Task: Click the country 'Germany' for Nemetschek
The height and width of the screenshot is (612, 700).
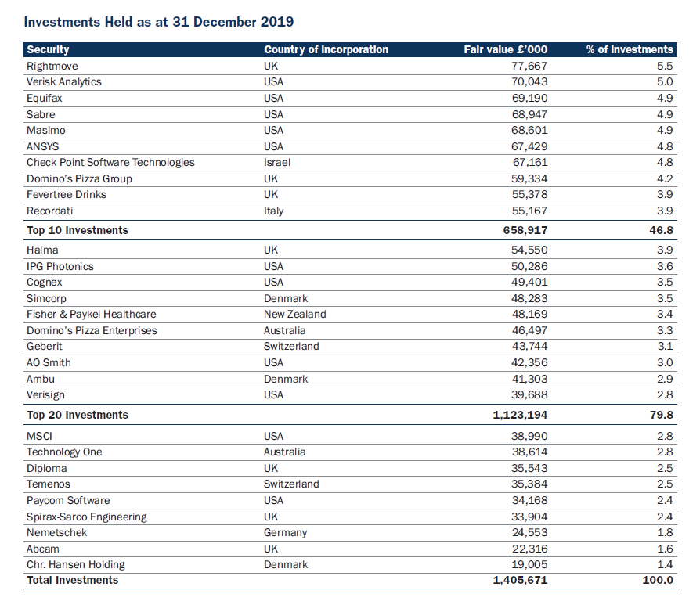Action: point(285,533)
